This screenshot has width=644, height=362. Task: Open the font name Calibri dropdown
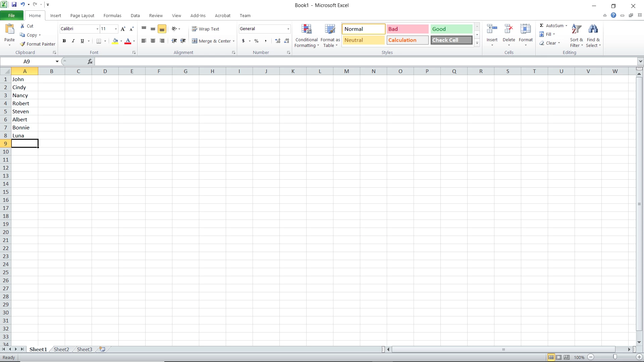coord(97,29)
